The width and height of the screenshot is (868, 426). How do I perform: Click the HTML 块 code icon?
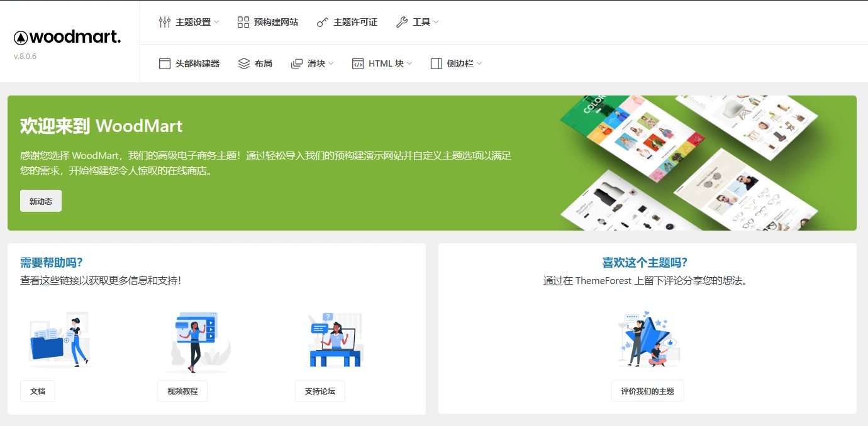[x=357, y=63]
